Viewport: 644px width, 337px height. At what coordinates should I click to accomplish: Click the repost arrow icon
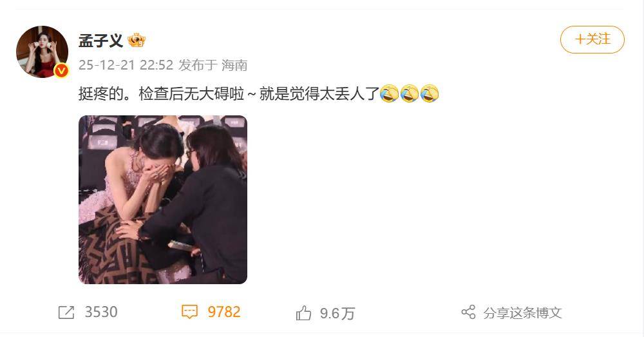click(x=66, y=313)
